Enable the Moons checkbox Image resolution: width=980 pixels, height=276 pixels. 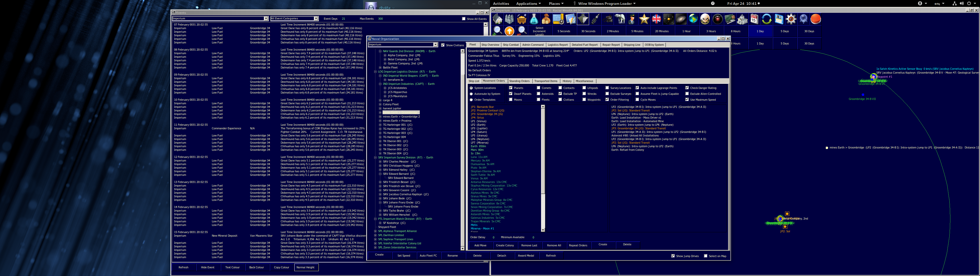[x=510, y=99]
